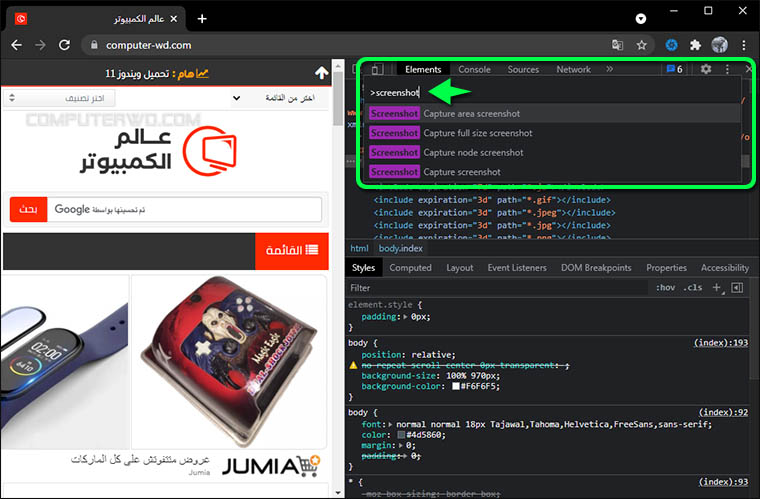Switch to the Network tab
This screenshot has height=499, width=760.
[x=573, y=69]
